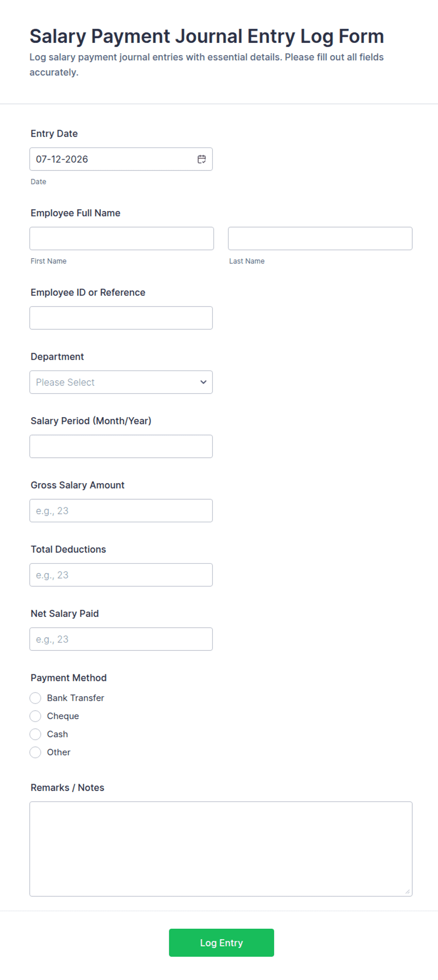This screenshot has height=980, width=438.
Task: Click the Salary Period text box
Action: pos(121,446)
